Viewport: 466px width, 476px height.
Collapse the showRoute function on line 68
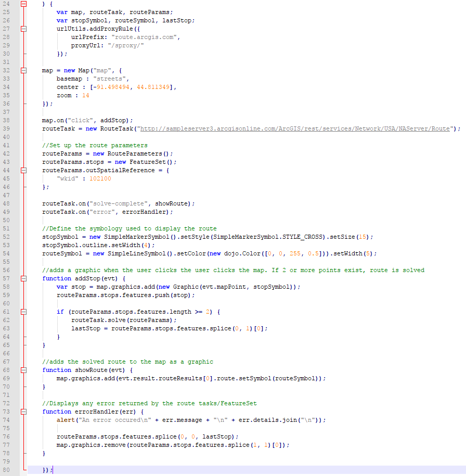point(24,370)
